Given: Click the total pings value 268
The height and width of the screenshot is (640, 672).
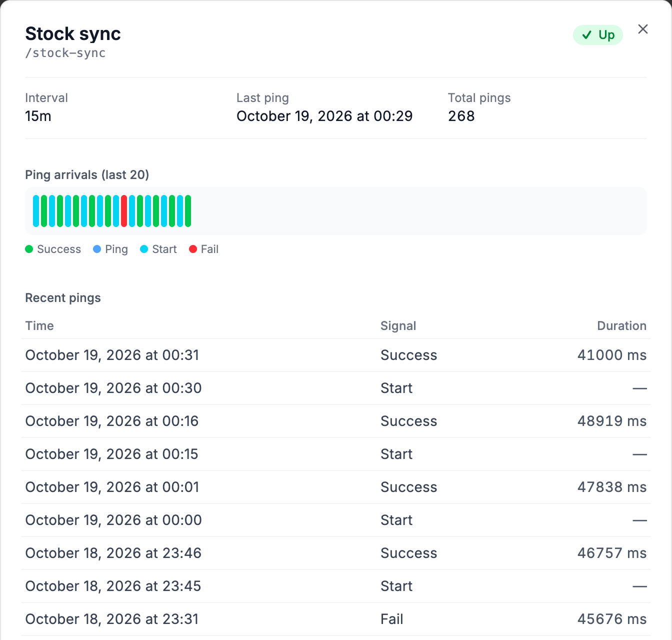Looking at the screenshot, I should point(461,116).
